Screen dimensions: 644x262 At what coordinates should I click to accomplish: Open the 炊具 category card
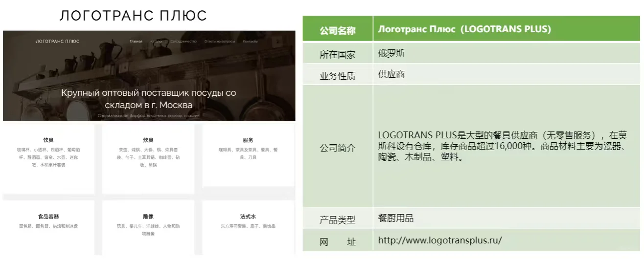[x=148, y=159]
